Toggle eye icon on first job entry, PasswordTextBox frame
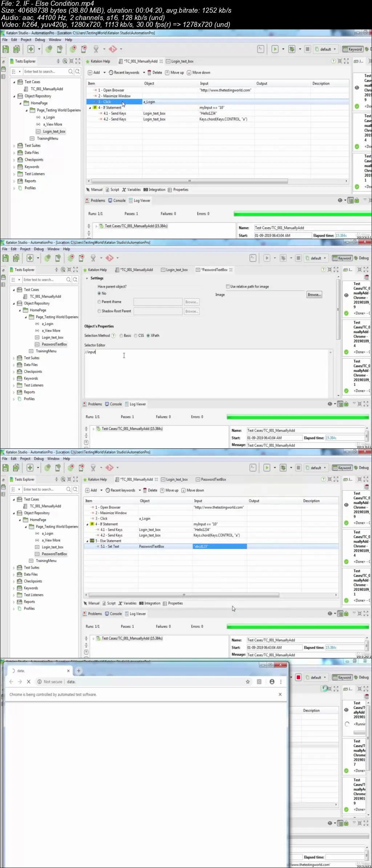The height and width of the screenshot is (868, 372). (346, 295)
